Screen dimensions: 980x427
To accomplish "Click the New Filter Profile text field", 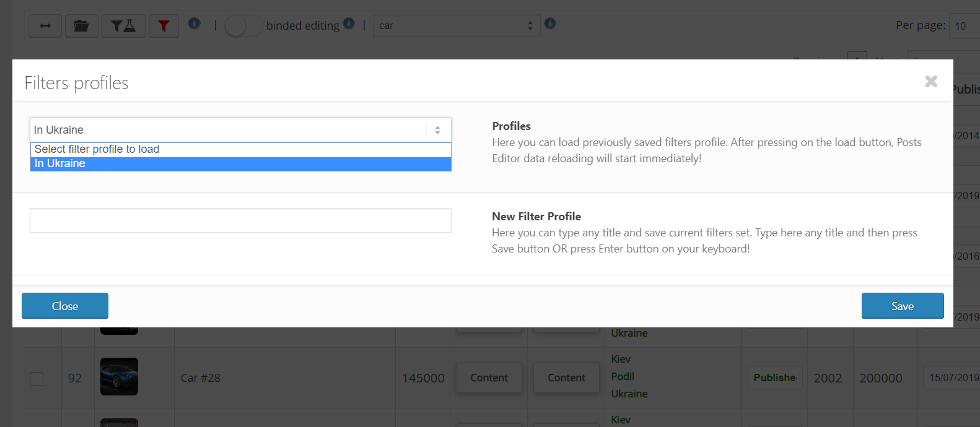I will click(x=240, y=220).
